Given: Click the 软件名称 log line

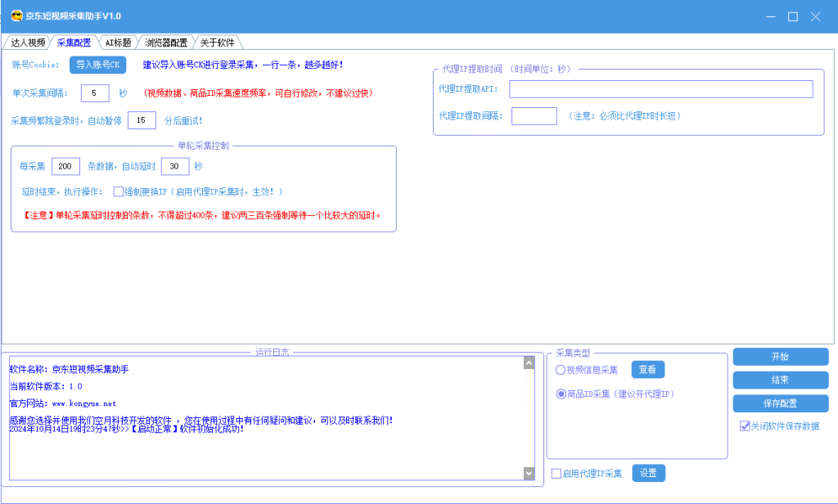Looking at the screenshot, I should 69,369.
